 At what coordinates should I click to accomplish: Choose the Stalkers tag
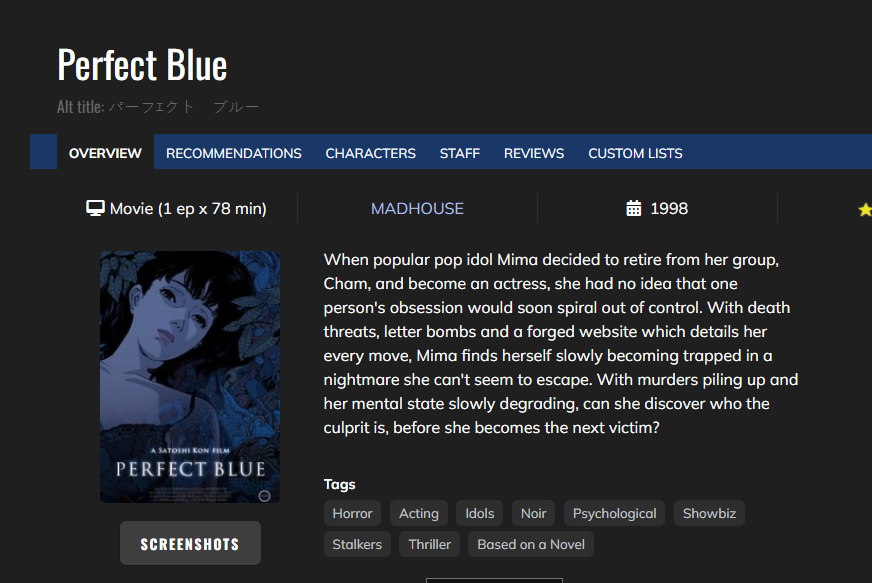357,544
